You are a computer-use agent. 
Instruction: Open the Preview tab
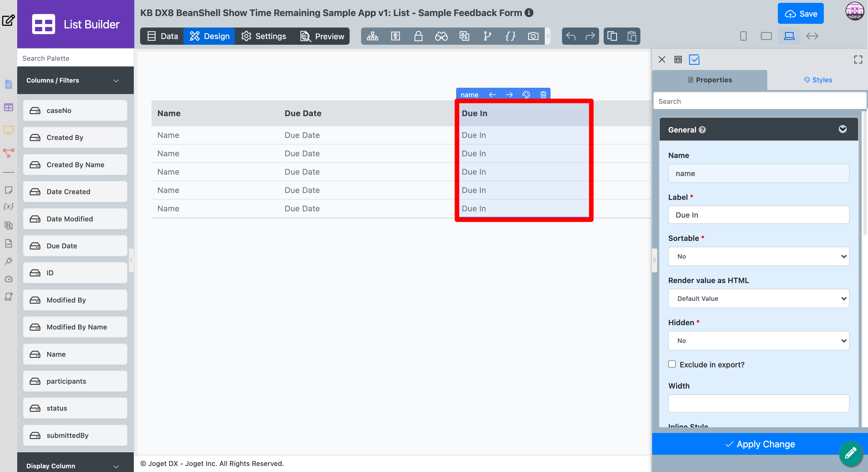pos(322,36)
